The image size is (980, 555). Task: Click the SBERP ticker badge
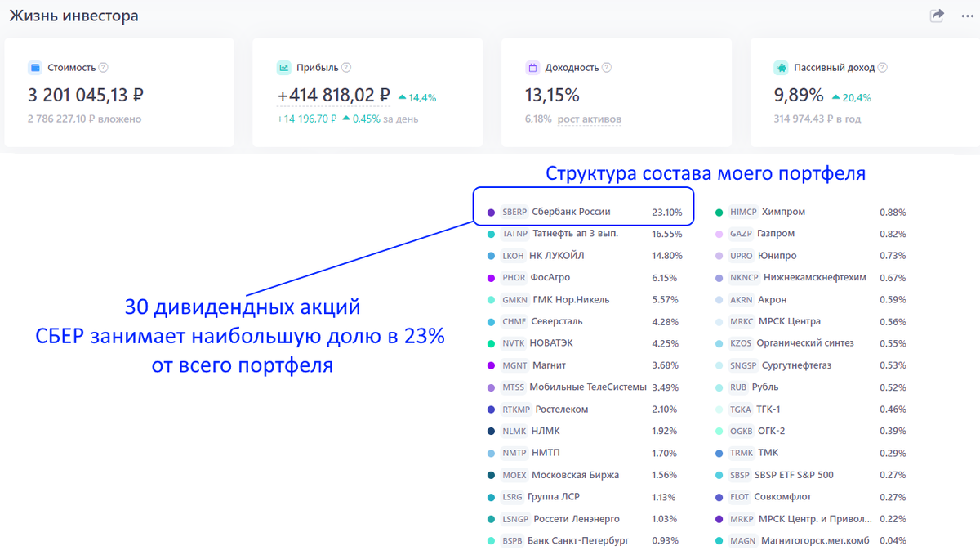coord(514,212)
